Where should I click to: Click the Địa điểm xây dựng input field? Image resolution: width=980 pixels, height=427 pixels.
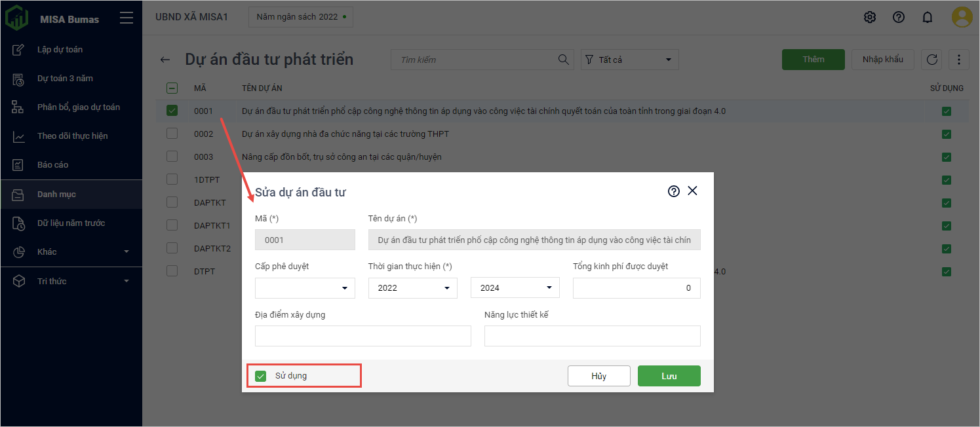[x=363, y=336]
